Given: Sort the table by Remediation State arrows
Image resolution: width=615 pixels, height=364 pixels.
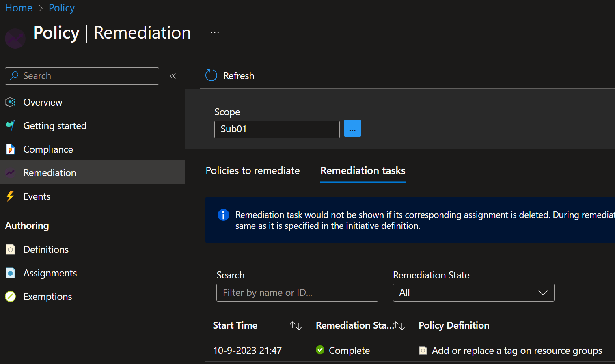Looking at the screenshot, I should pos(399,325).
